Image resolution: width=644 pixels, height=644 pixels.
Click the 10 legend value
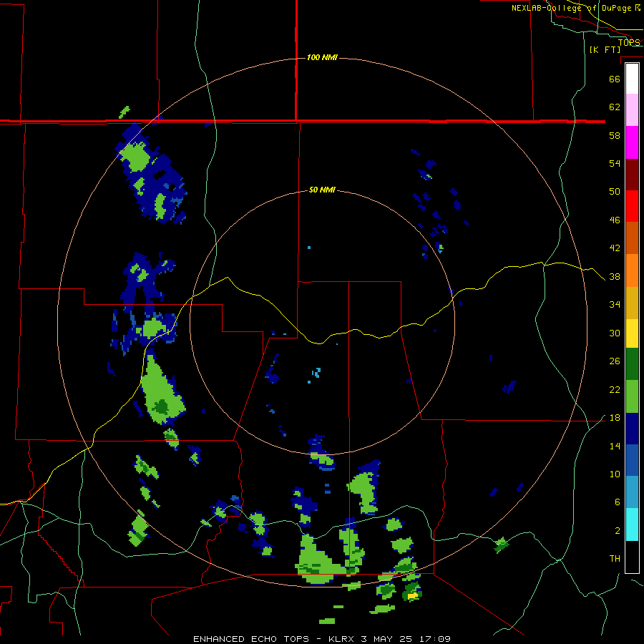[615, 474]
